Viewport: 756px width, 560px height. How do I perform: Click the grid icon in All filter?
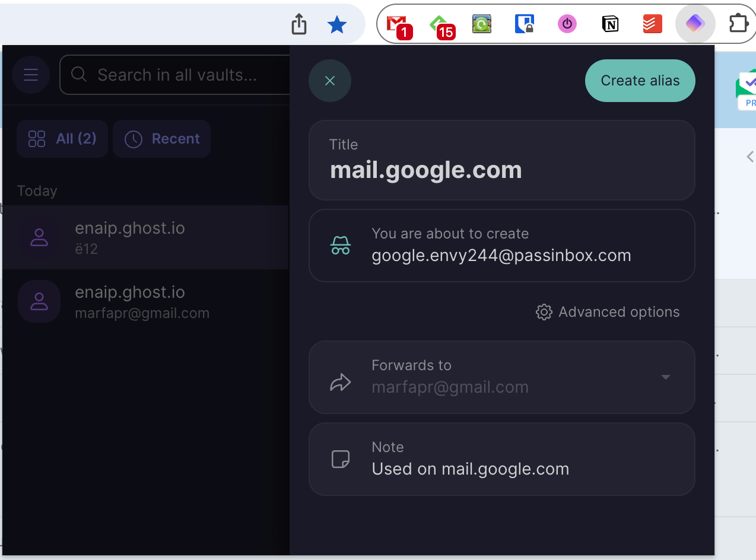tap(37, 139)
